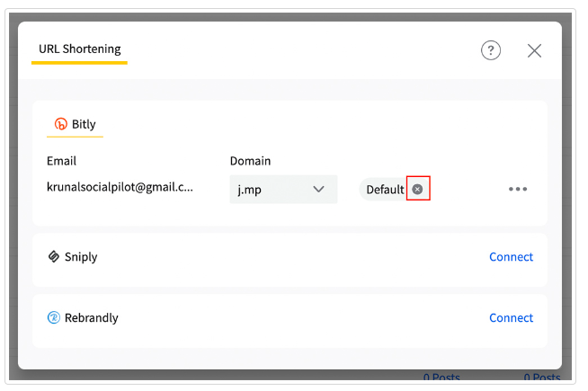This screenshot has height=391, width=588.
Task: Click the Sniply service name
Action: pyautogui.click(x=81, y=257)
